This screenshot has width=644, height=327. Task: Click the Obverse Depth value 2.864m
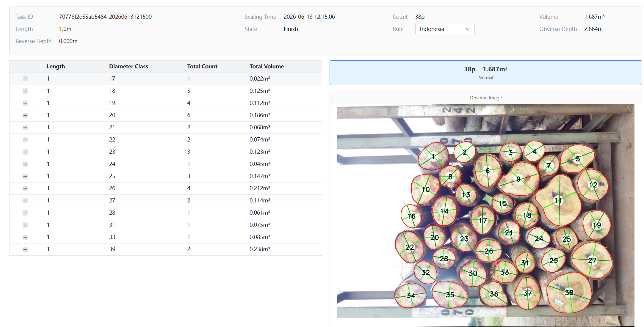point(593,29)
